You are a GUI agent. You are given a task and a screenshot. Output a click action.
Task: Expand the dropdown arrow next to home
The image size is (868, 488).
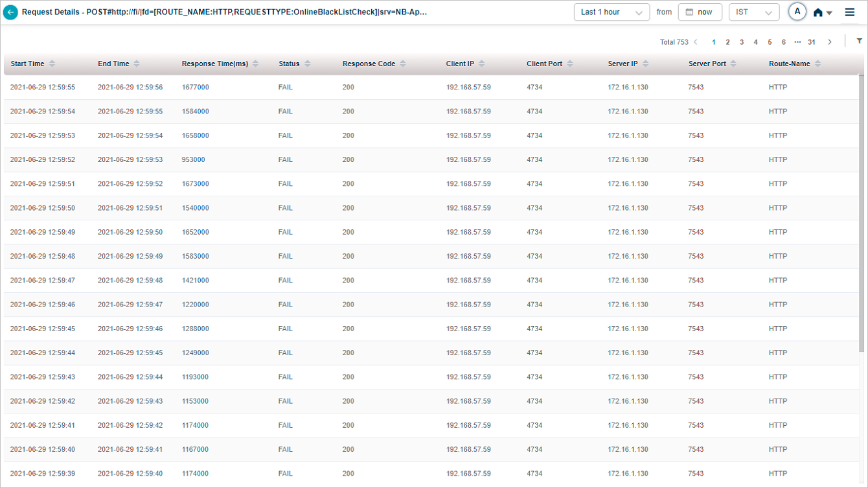(829, 13)
